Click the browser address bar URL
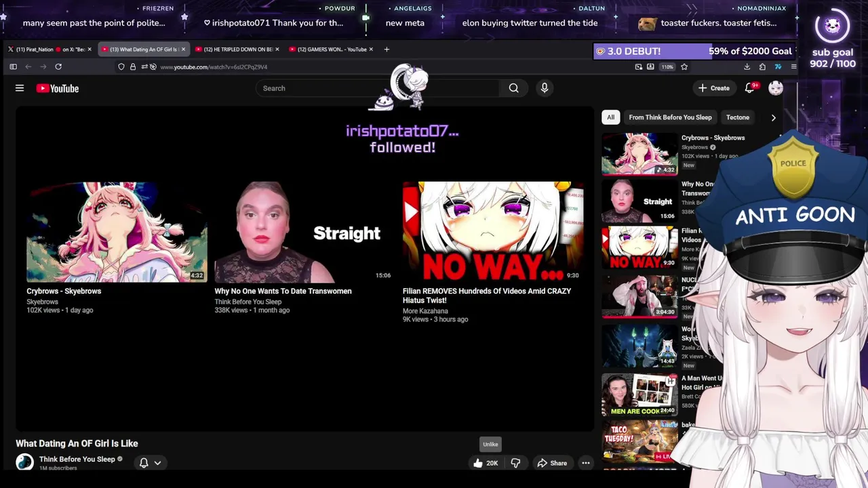Screen dimensions: 868x488 pos(214,66)
